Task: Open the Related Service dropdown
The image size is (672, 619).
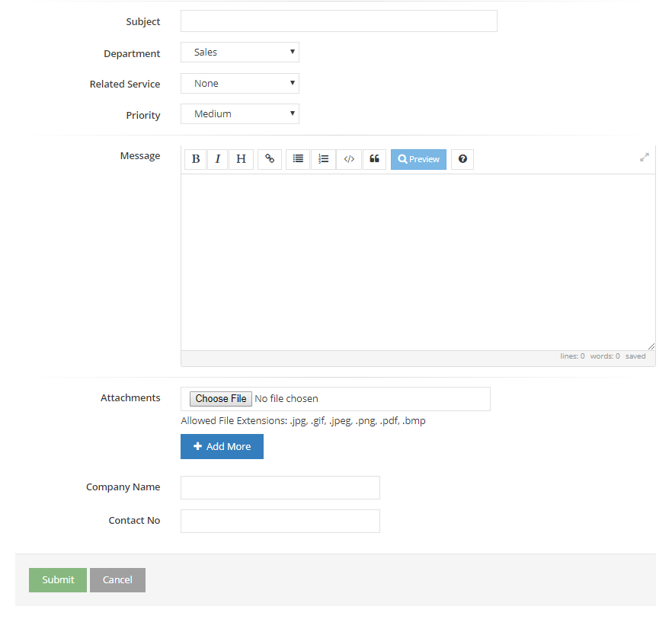Action: (x=239, y=83)
